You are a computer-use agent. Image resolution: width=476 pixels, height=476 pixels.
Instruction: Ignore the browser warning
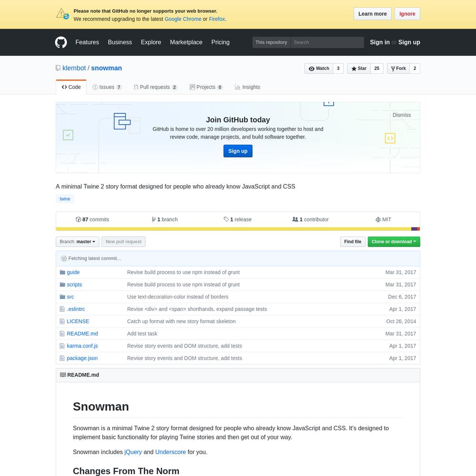tap(407, 14)
